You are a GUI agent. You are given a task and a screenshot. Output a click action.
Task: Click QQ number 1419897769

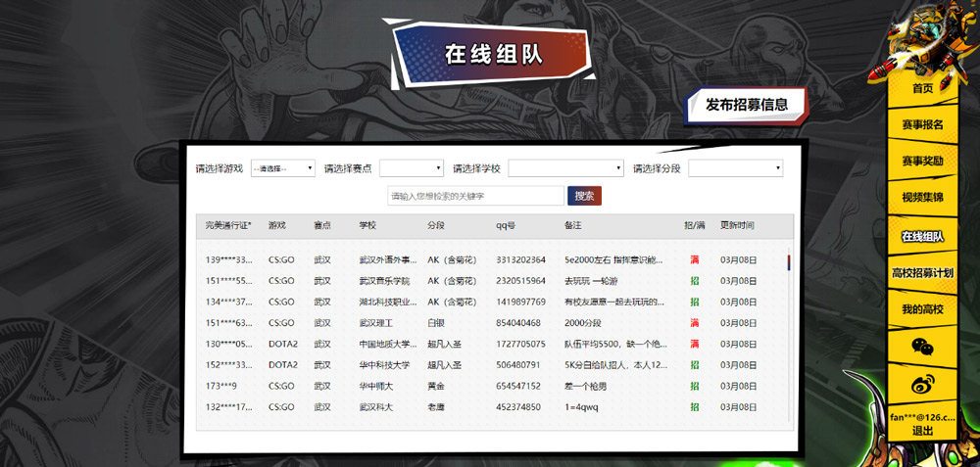click(x=520, y=303)
